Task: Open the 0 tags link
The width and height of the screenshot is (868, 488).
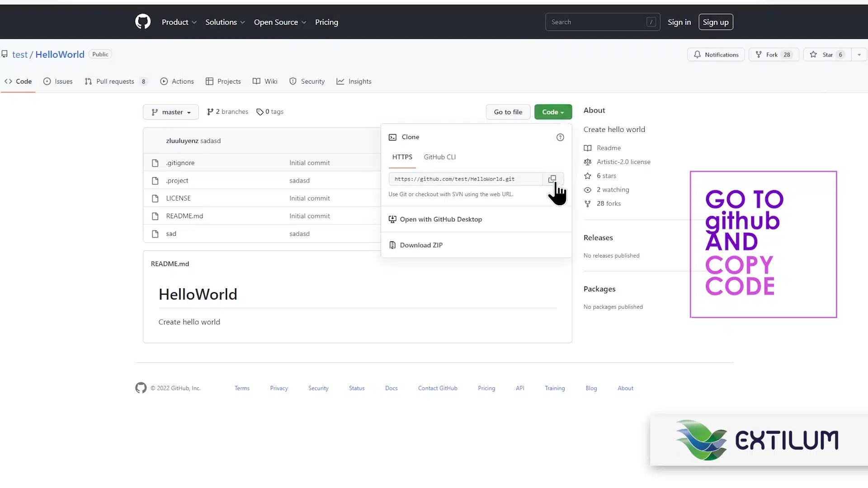Action: (270, 112)
